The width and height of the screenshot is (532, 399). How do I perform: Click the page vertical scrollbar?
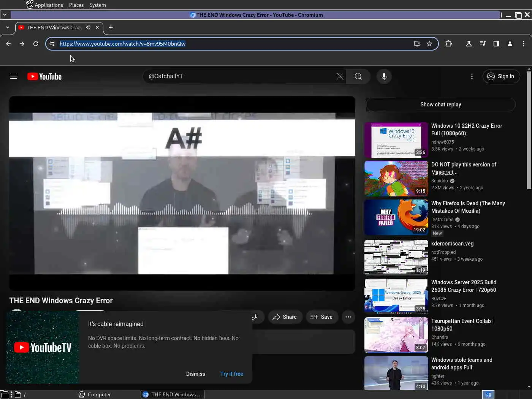[529, 130]
